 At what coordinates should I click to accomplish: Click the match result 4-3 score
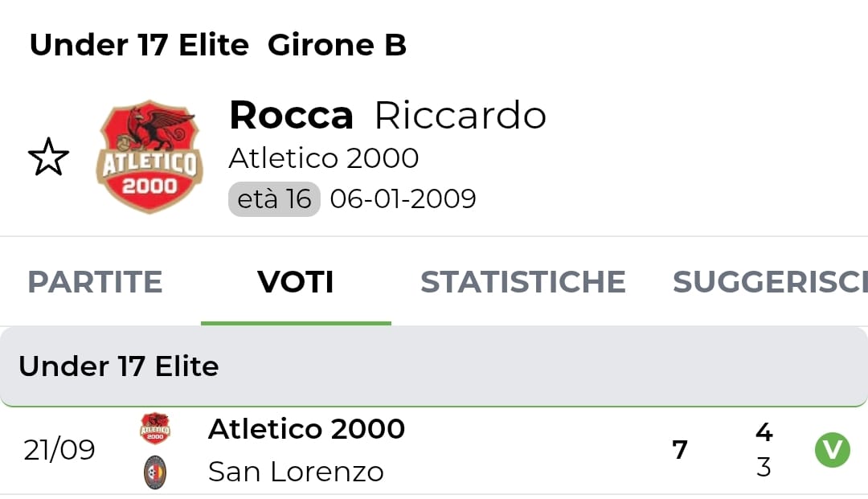[764, 449]
